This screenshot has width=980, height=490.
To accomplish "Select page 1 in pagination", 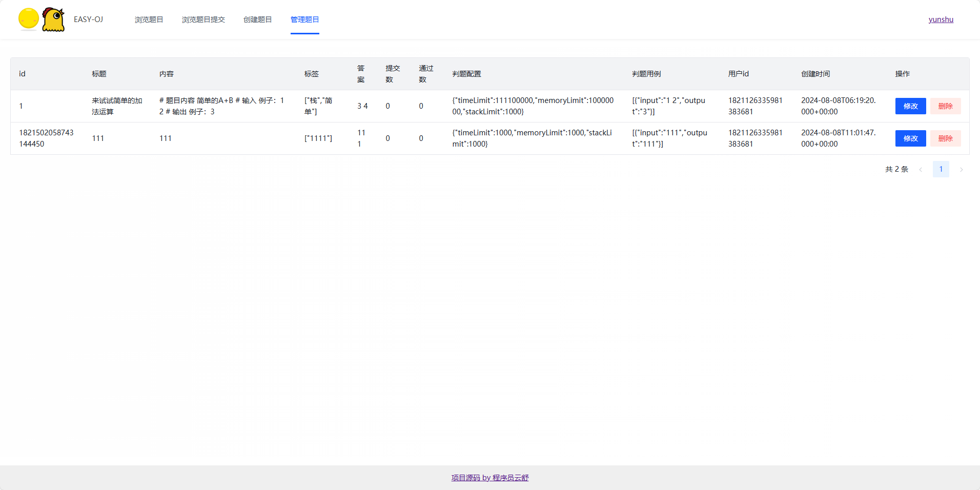I will pos(941,169).
